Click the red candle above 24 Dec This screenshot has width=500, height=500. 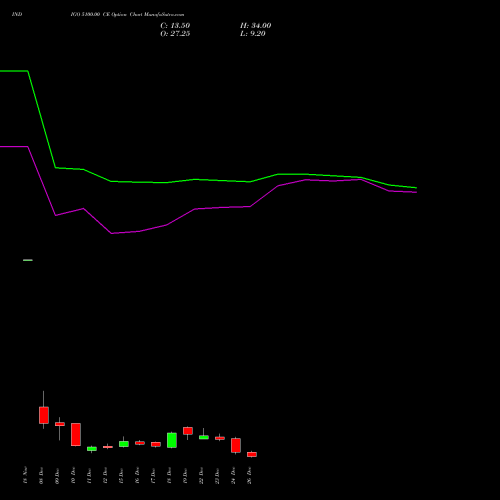[236, 445]
